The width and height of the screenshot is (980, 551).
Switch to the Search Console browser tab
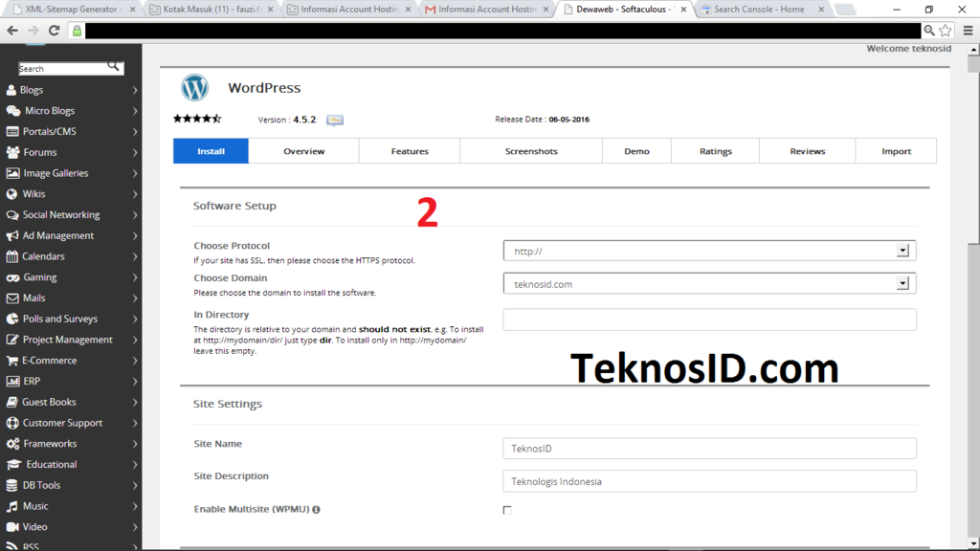(x=763, y=10)
